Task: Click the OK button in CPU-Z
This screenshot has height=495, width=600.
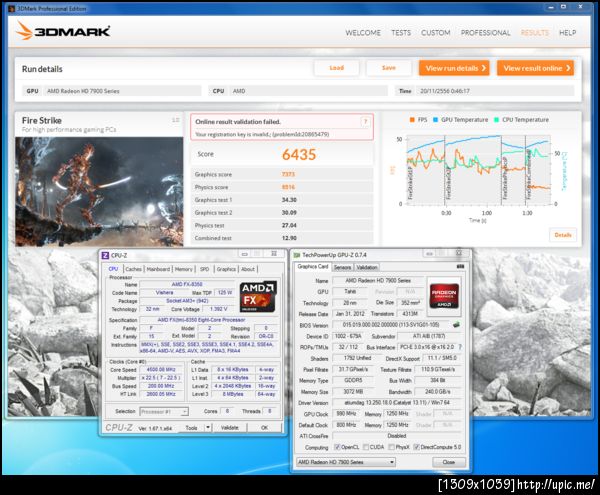Action: (x=264, y=427)
